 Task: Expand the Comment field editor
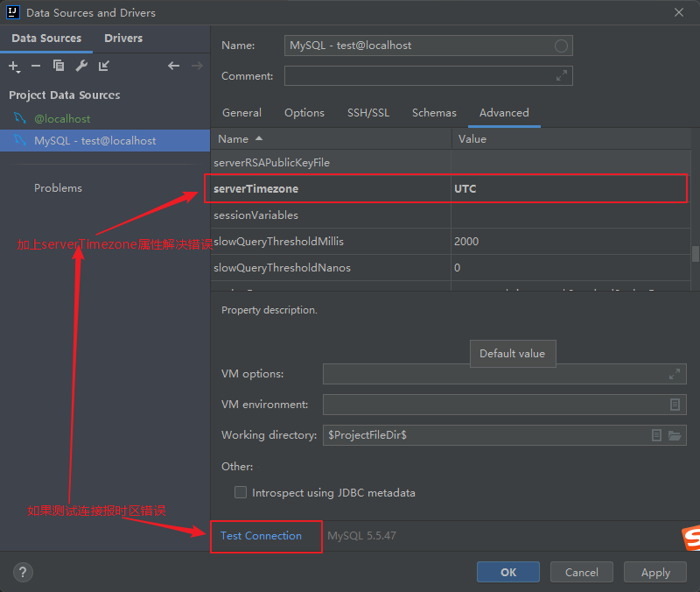click(x=561, y=75)
